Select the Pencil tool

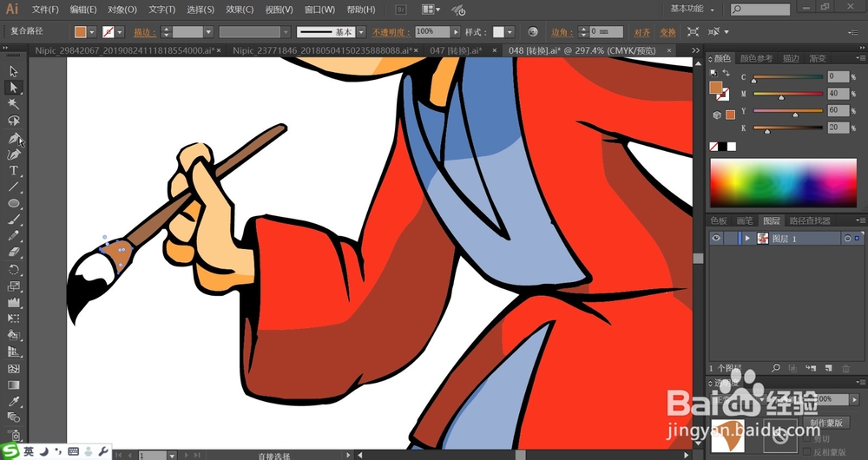click(x=14, y=236)
